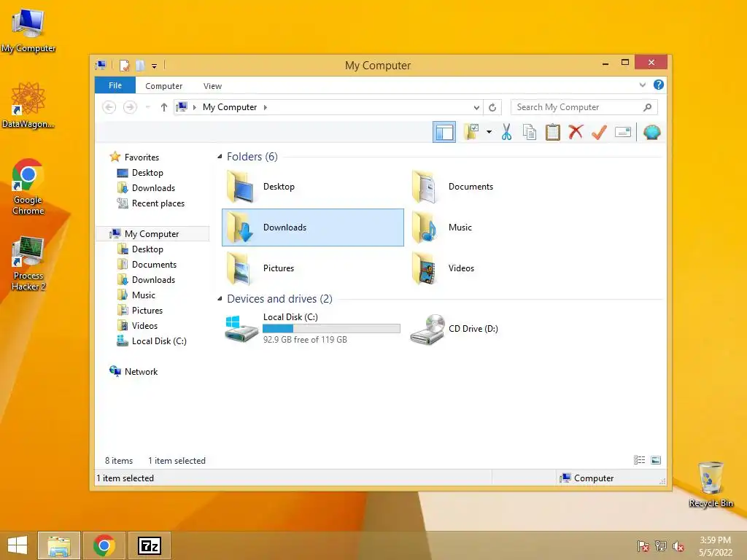Click the New folder quick access icon
747x560 pixels.
pyautogui.click(x=140, y=65)
